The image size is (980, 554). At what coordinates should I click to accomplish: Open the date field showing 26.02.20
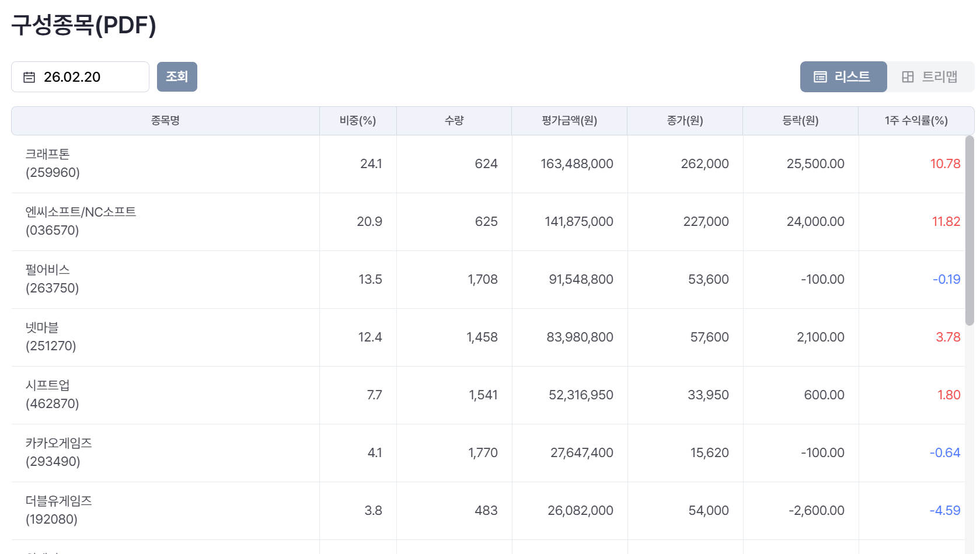click(x=80, y=76)
